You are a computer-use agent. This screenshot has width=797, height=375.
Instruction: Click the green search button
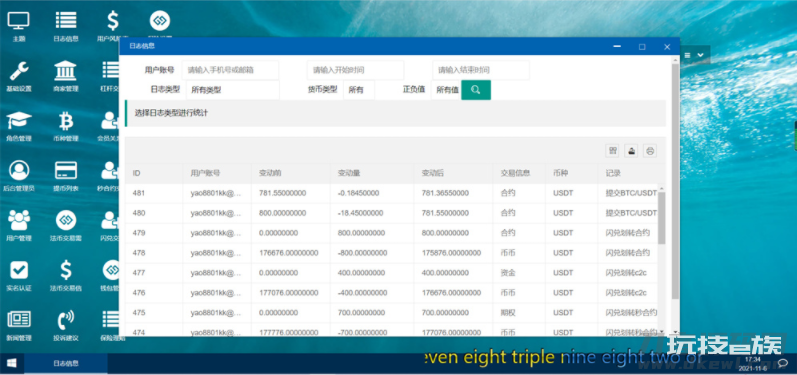click(476, 90)
